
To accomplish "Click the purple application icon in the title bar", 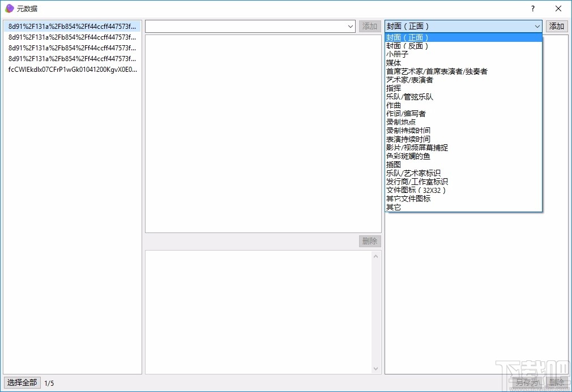I will [x=8, y=8].
